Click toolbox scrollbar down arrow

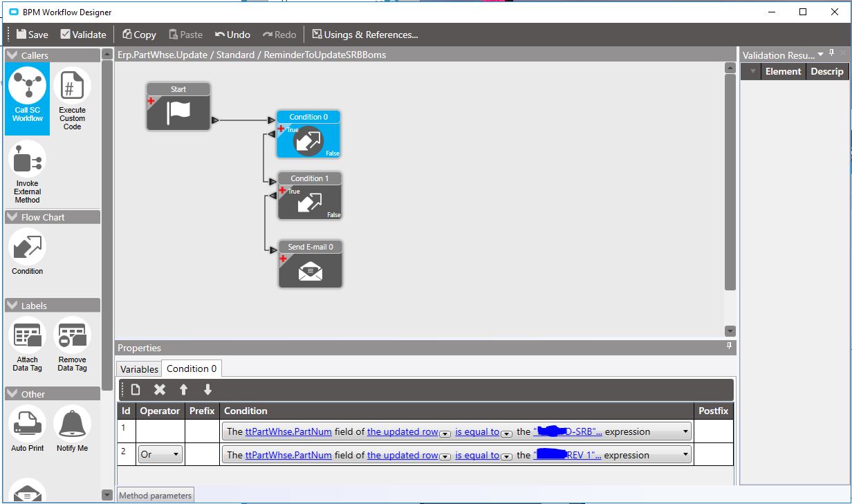(106, 495)
